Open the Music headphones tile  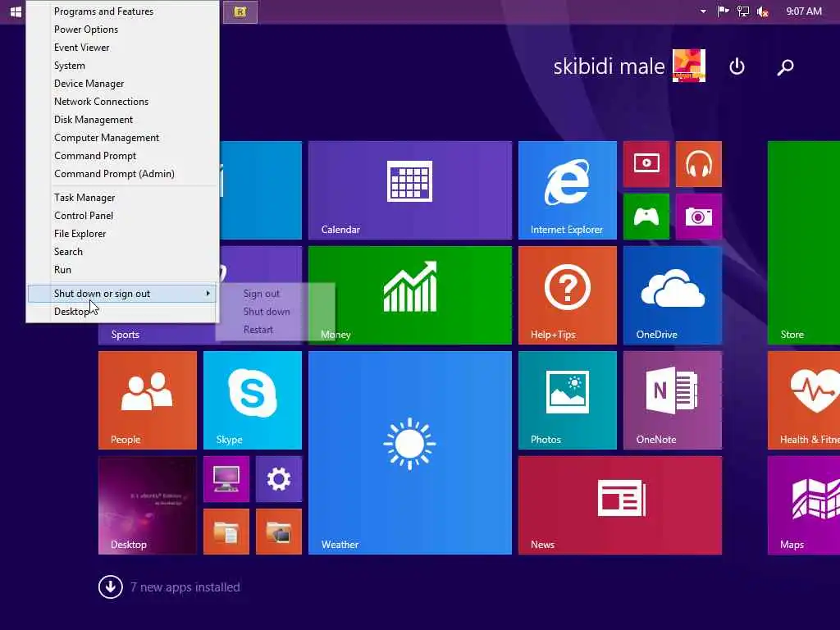point(699,164)
